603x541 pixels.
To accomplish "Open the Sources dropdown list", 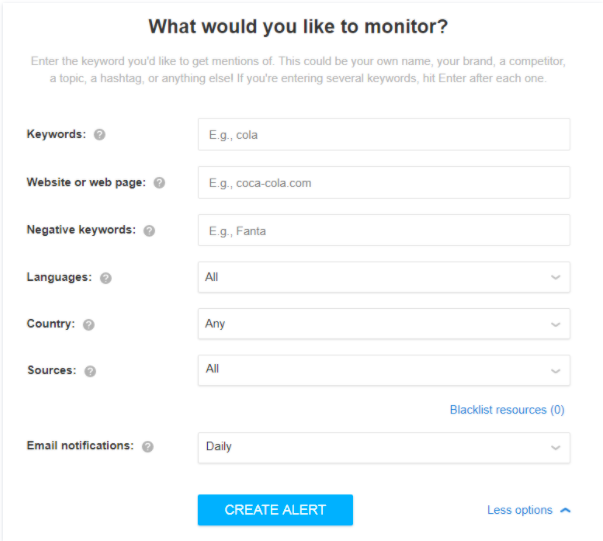I will (383, 370).
